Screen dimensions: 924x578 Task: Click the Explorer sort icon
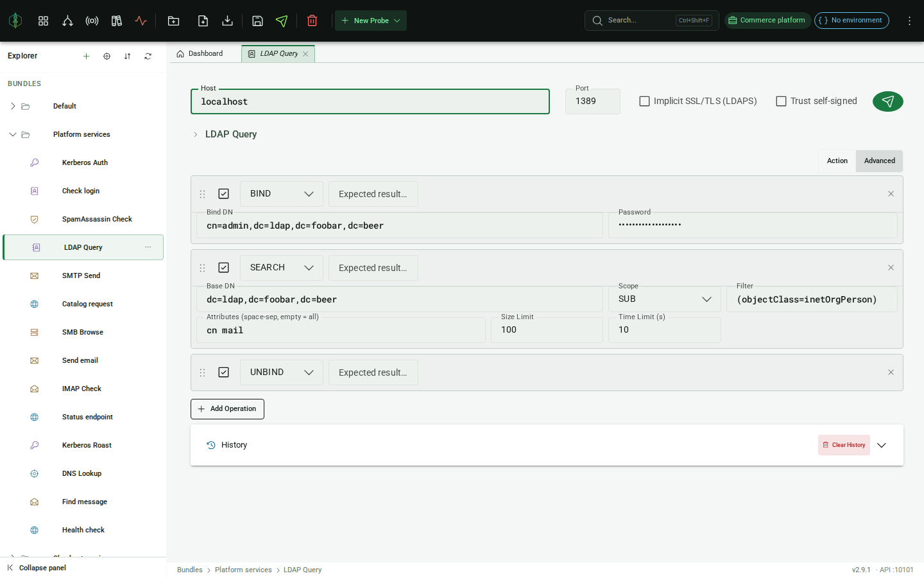(127, 56)
